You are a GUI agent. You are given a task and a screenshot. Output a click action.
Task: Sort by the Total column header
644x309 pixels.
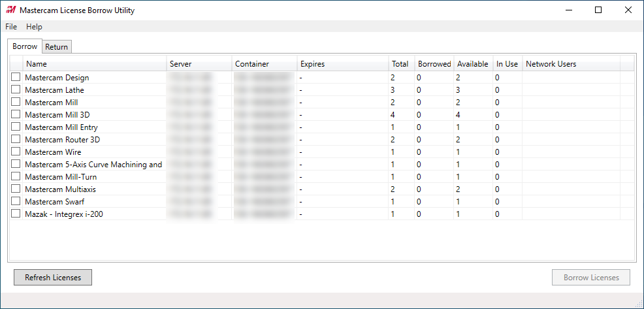[x=402, y=63]
